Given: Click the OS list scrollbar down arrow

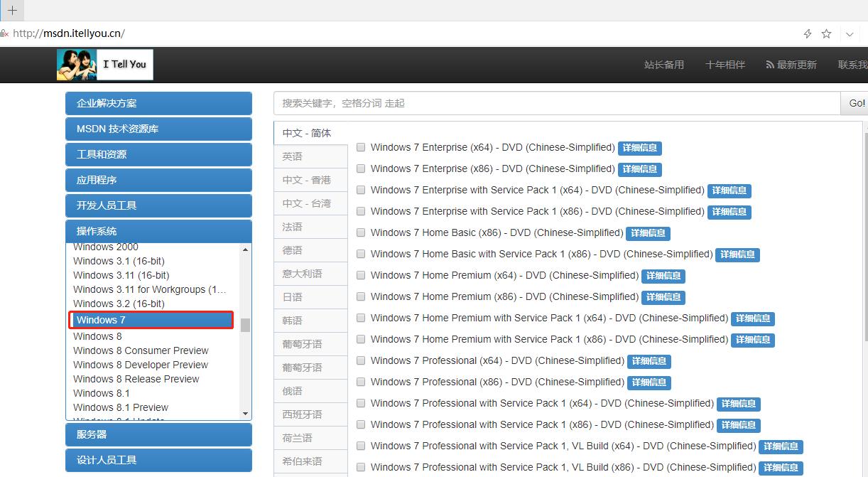Looking at the screenshot, I should point(246,413).
